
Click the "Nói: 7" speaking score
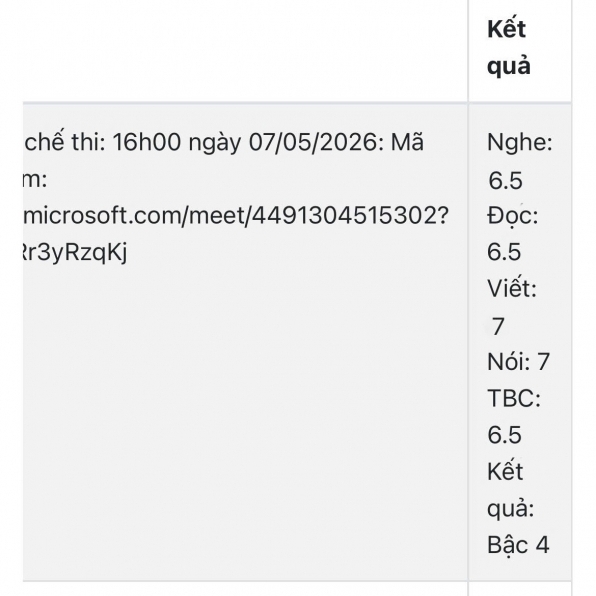click(518, 361)
